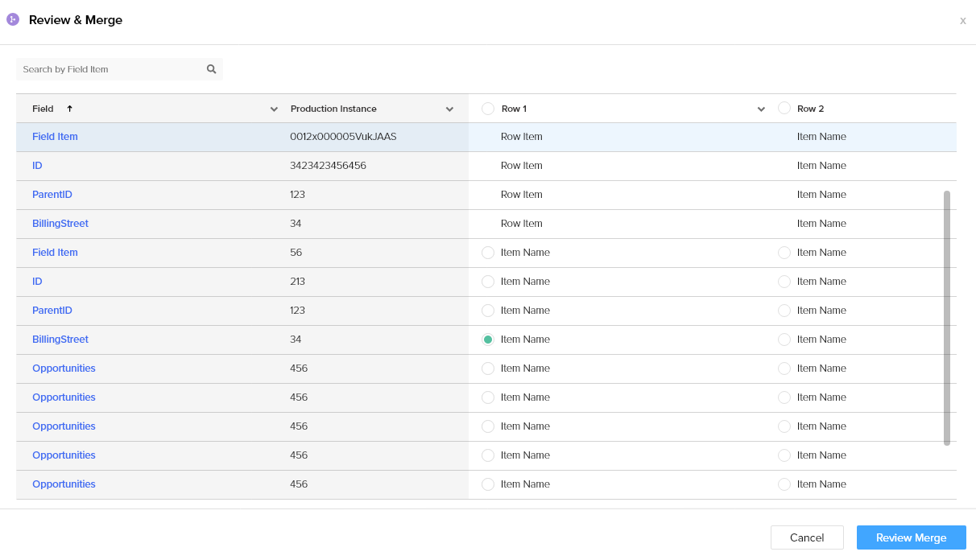Open the Production Instance column dropdown
The image size is (976, 560).
point(449,109)
